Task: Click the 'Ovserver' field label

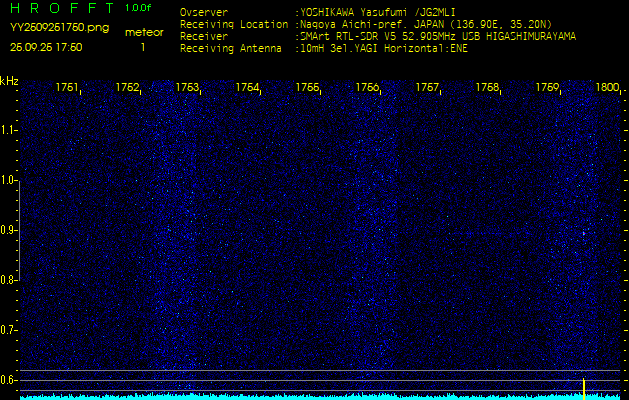Action: click(204, 12)
